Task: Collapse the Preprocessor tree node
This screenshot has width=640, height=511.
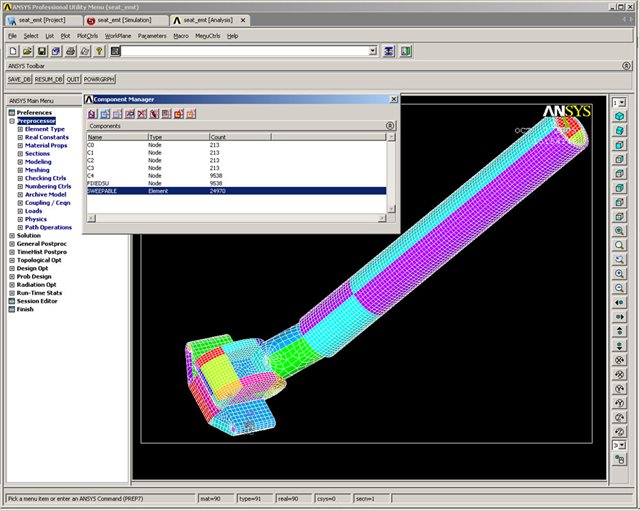Action: point(12,121)
